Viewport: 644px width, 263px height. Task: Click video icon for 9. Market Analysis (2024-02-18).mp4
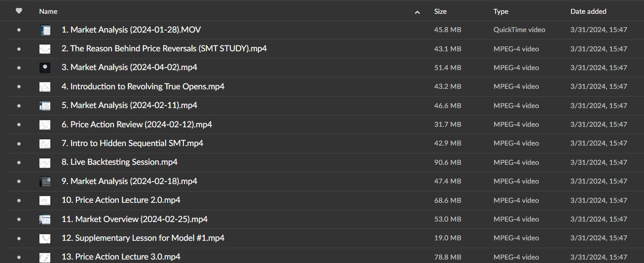(x=45, y=182)
